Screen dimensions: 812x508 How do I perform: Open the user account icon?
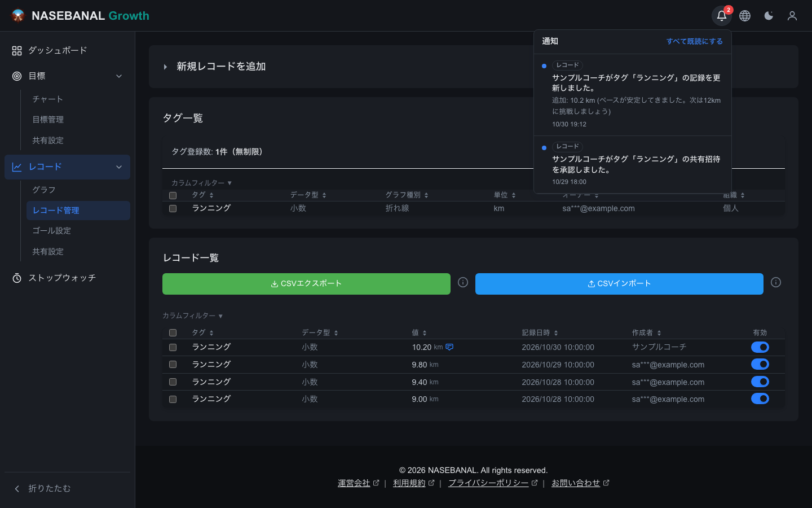click(x=792, y=16)
